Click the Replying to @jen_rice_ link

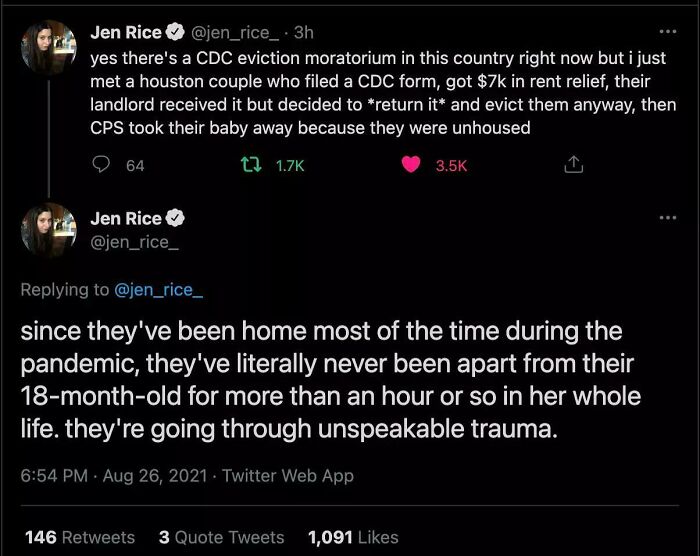160,290
